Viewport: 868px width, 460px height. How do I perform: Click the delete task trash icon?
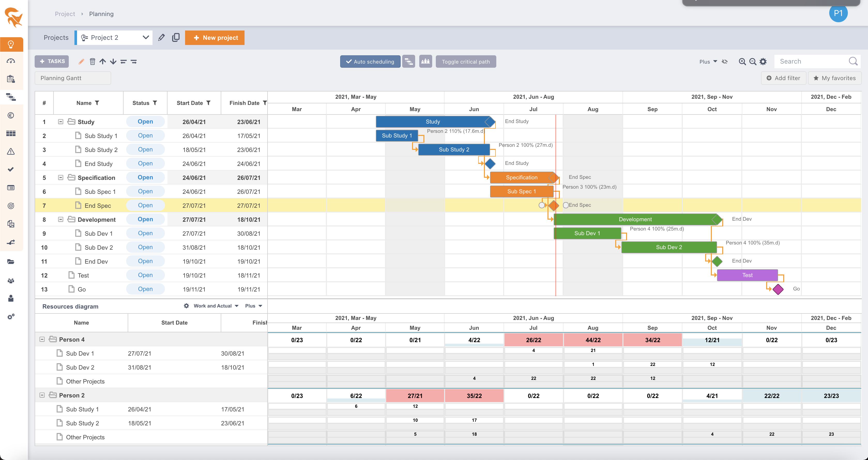pos(92,61)
